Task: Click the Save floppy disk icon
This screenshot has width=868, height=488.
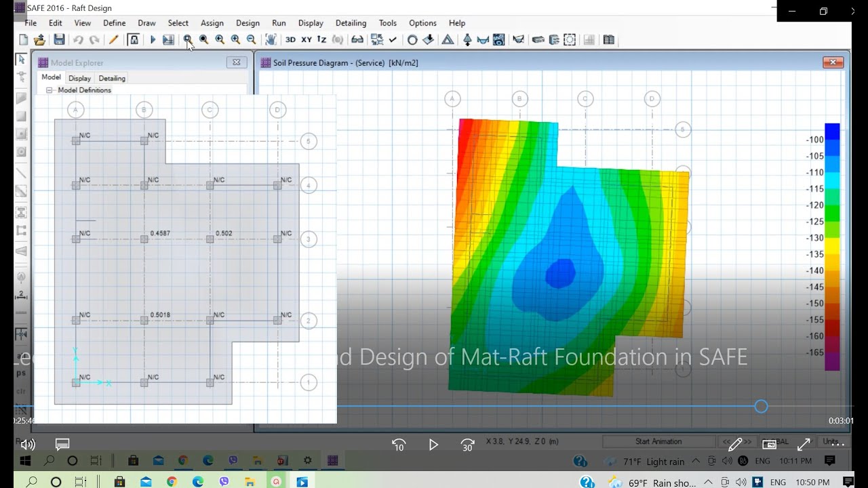Action: tap(59, 40)
